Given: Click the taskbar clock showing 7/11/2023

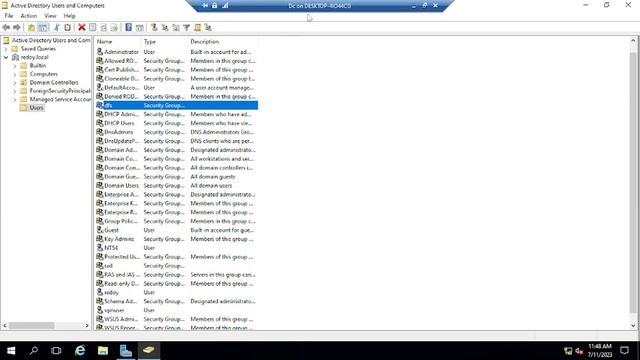Looking at the screenshot, I should pos(600,351).
